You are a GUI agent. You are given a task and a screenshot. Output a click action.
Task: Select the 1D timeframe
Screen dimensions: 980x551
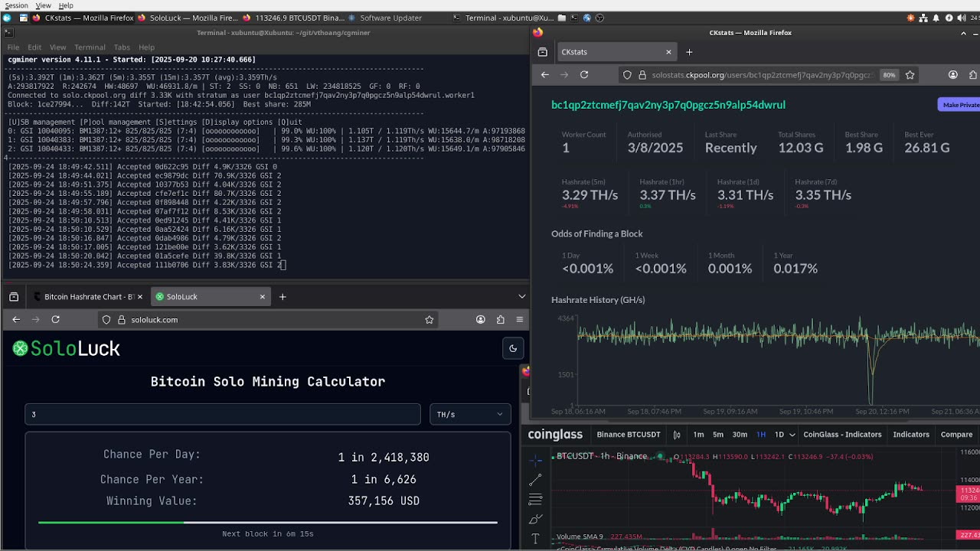779,435
